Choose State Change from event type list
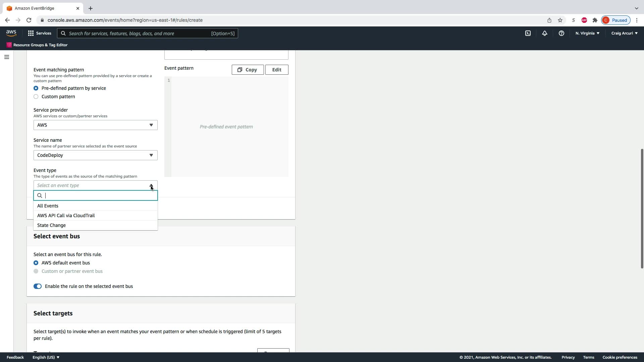Screen dimensions: 644x362 tap(51, 225)
